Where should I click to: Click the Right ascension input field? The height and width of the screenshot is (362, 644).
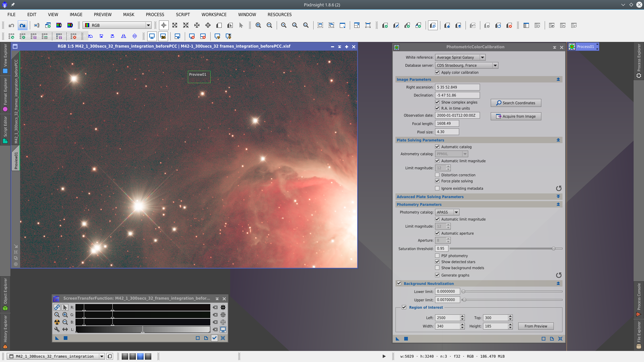(457, 87)
